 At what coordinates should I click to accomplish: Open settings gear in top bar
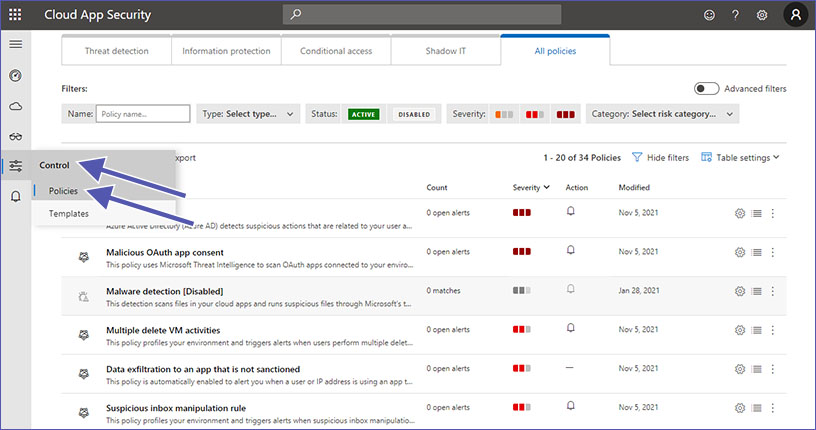[x=762, y=15]
